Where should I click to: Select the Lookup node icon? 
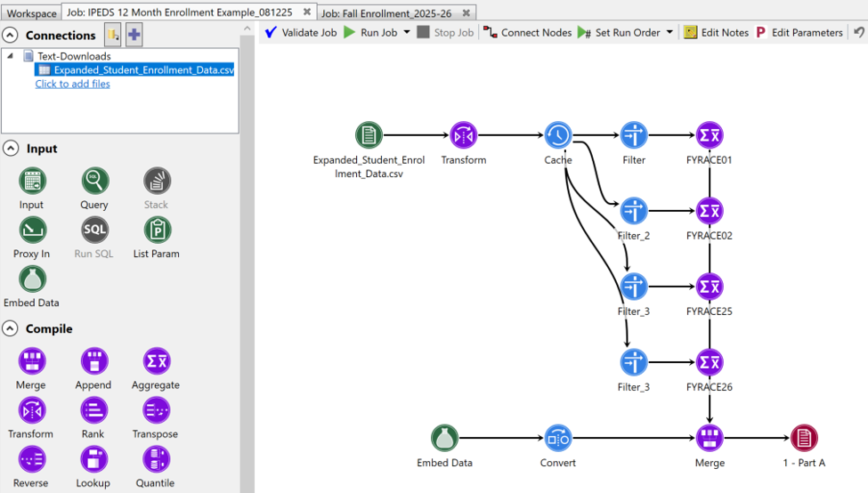point(94,459)
